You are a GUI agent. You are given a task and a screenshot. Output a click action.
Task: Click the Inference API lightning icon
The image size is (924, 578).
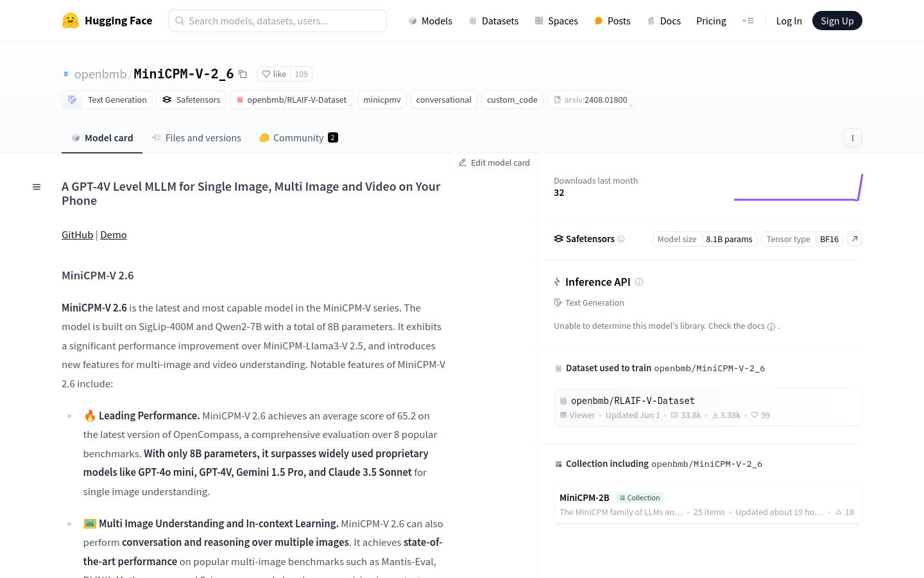click(558, 282)
